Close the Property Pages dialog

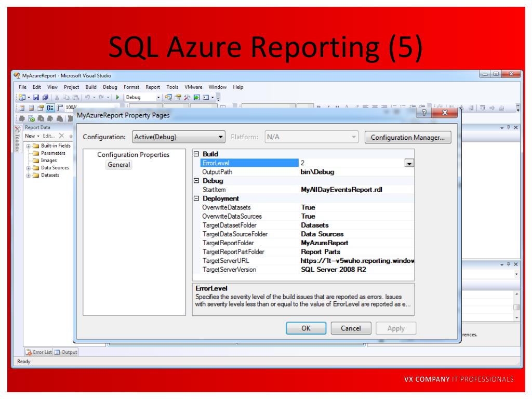pos(445,113)
